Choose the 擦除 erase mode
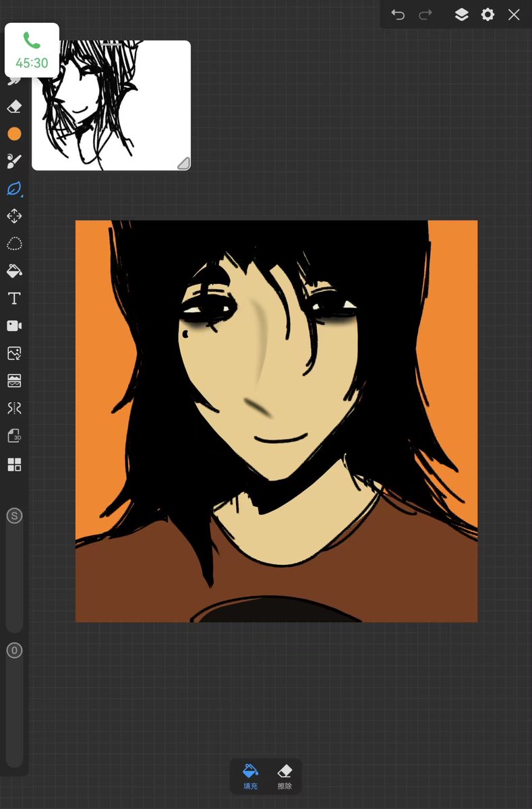This screenshot has width=532, height=809. click(285, 777)
